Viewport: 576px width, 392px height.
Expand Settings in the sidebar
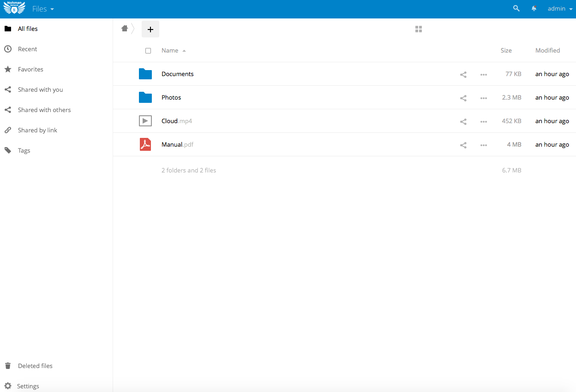[x=28, y=386]
